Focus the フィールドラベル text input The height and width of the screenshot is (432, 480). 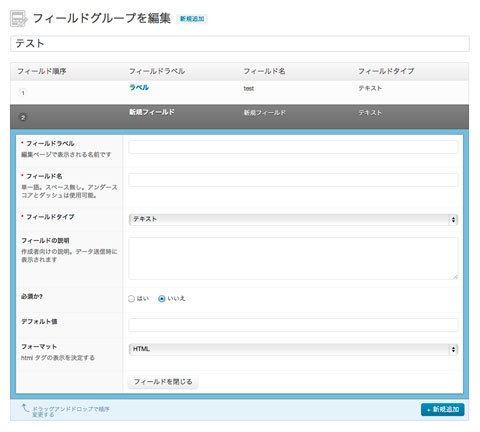(x=293, y=147)
